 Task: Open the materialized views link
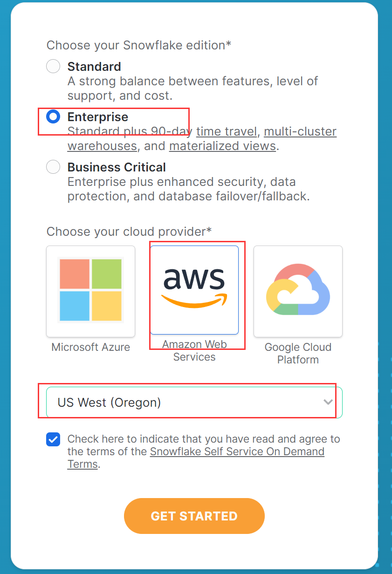222,146
